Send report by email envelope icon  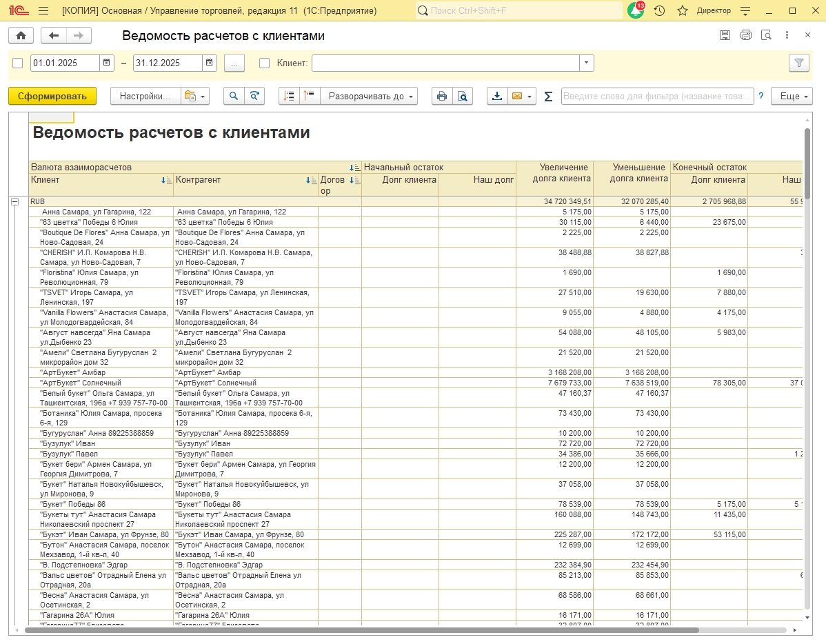pos(517,96)
